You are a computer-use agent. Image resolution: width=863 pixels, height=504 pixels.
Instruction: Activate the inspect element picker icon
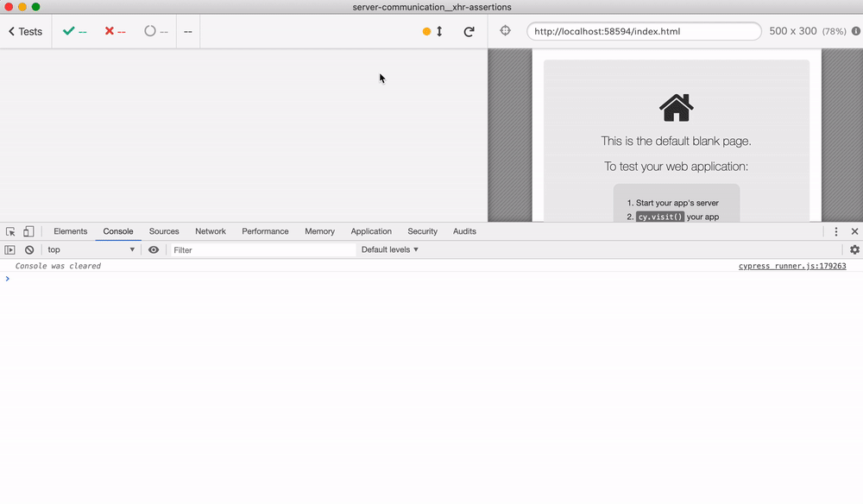coord(10,231)
